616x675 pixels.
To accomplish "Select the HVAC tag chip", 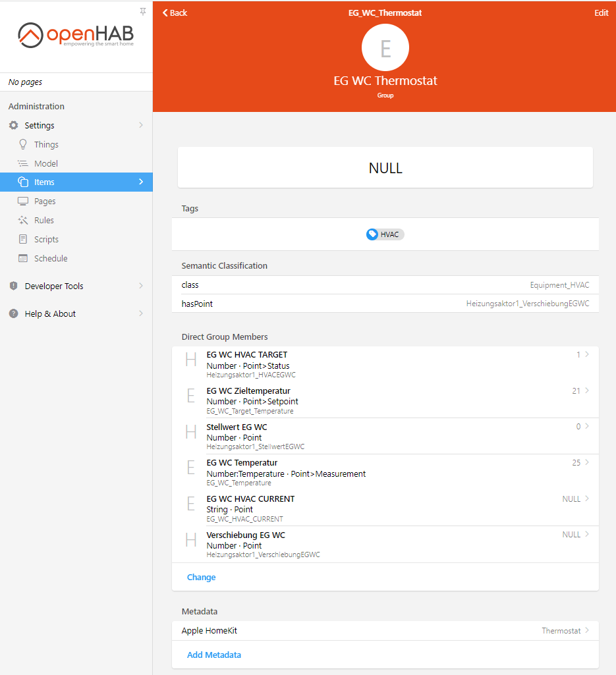I will pyautogui.click(x=385, y=234).
